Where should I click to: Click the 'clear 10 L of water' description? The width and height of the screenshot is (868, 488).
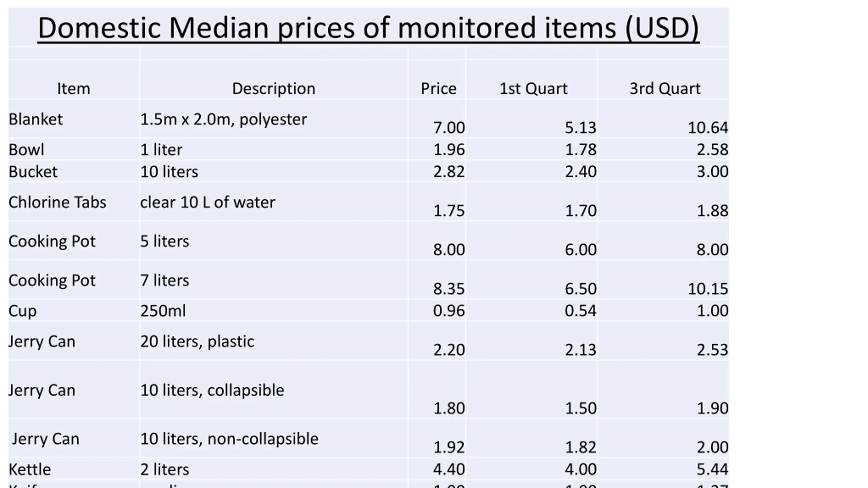(x=208, y=202)
